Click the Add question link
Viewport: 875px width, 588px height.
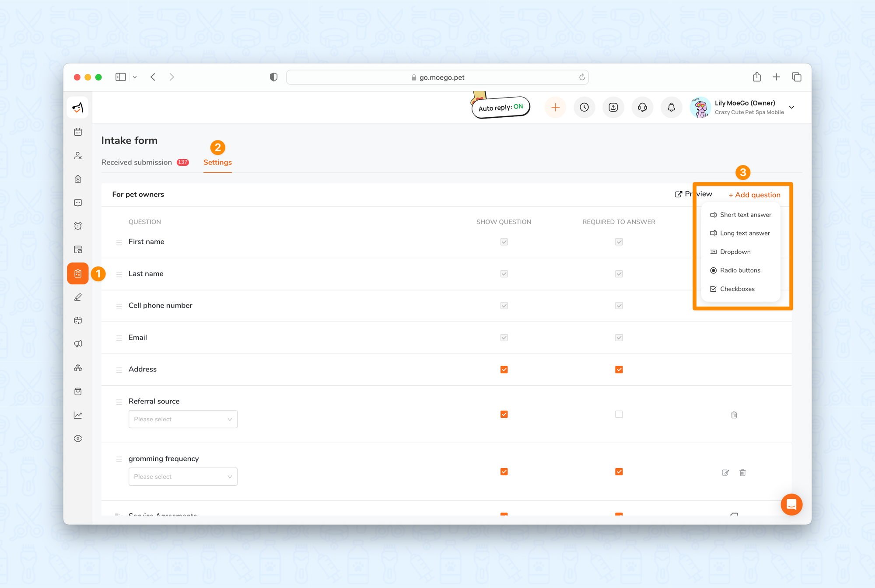coord(755,195)
